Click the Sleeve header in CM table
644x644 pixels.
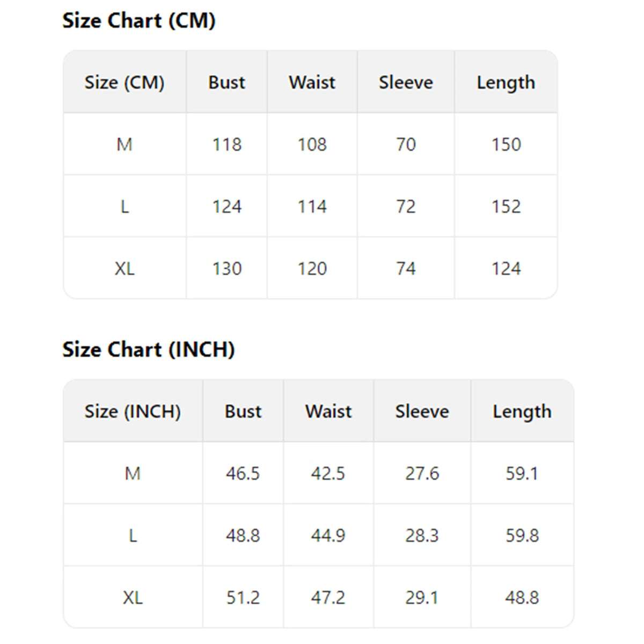point(406,83)
